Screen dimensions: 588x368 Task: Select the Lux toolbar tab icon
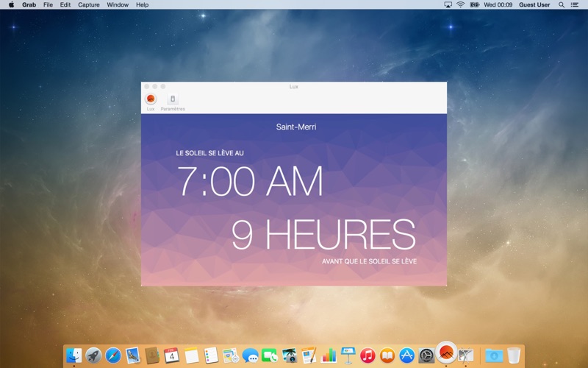pyautogui.click(x=151, y=99)
